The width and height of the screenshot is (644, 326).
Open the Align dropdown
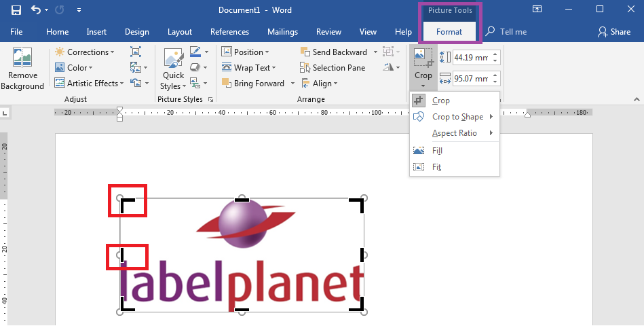(320, 84)
